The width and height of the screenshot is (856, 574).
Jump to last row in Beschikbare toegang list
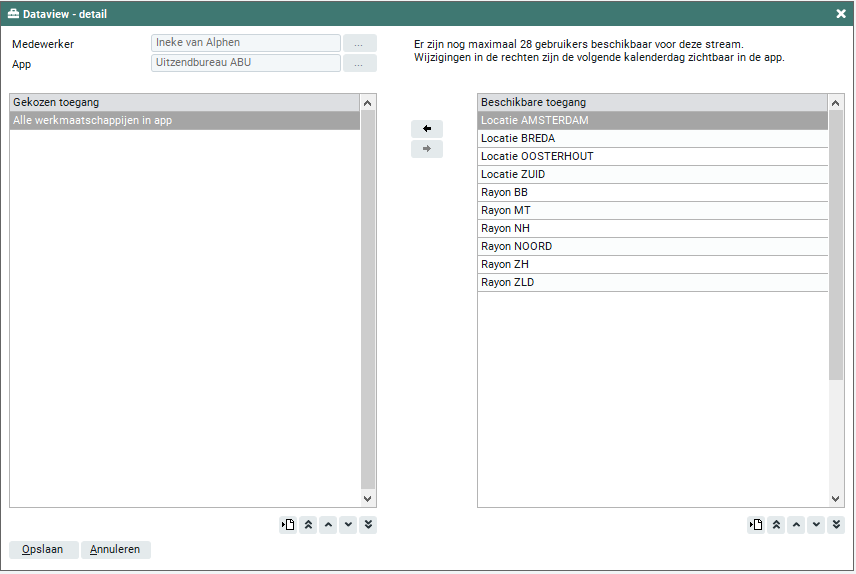pos(836,525)
